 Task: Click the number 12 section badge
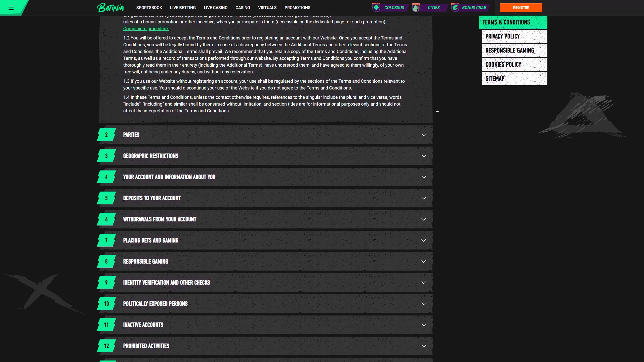tap(106, 346)
